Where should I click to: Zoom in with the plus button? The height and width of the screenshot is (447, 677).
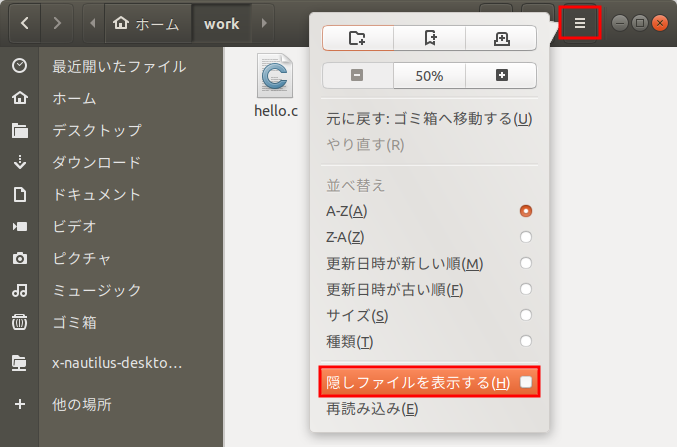pos(501,75)
